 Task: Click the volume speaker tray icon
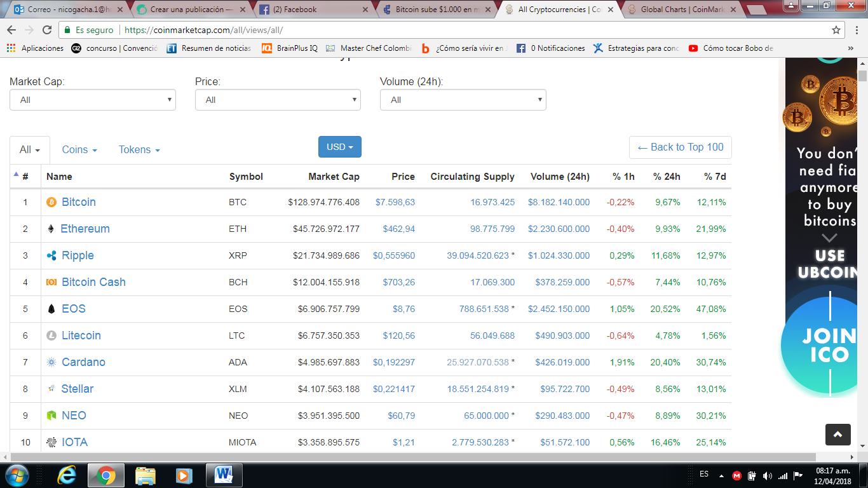[767, 476]
